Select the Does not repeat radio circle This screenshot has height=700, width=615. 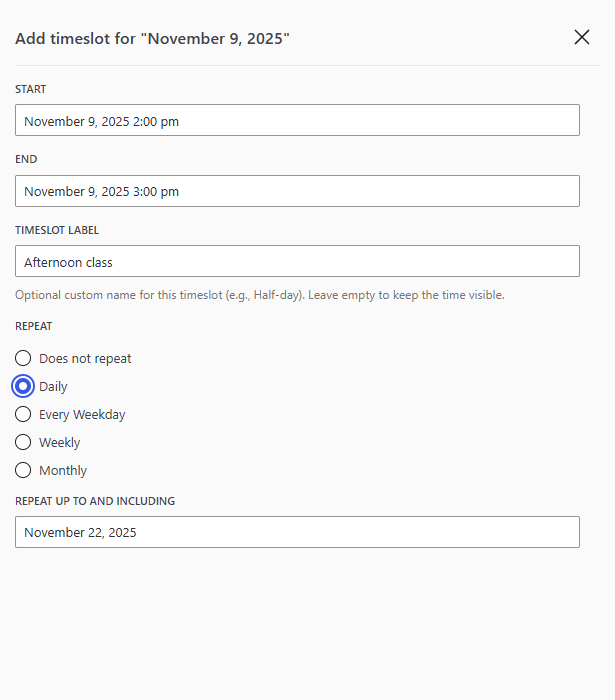tap(23, 358)
